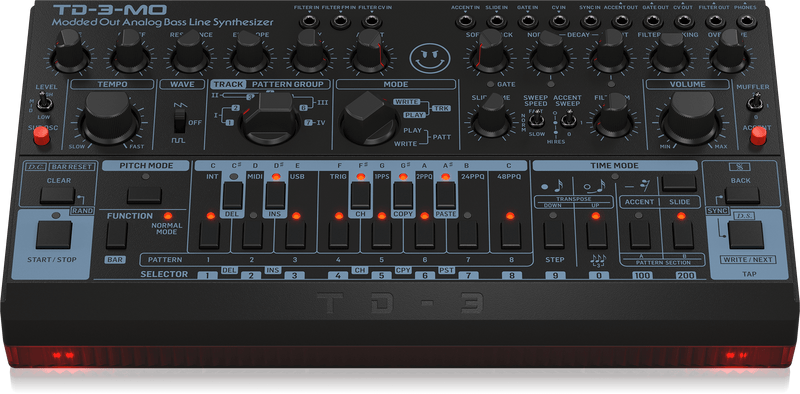Push the red ACCENT button near Volume
800x394 pixels.
tap(758, 135)
